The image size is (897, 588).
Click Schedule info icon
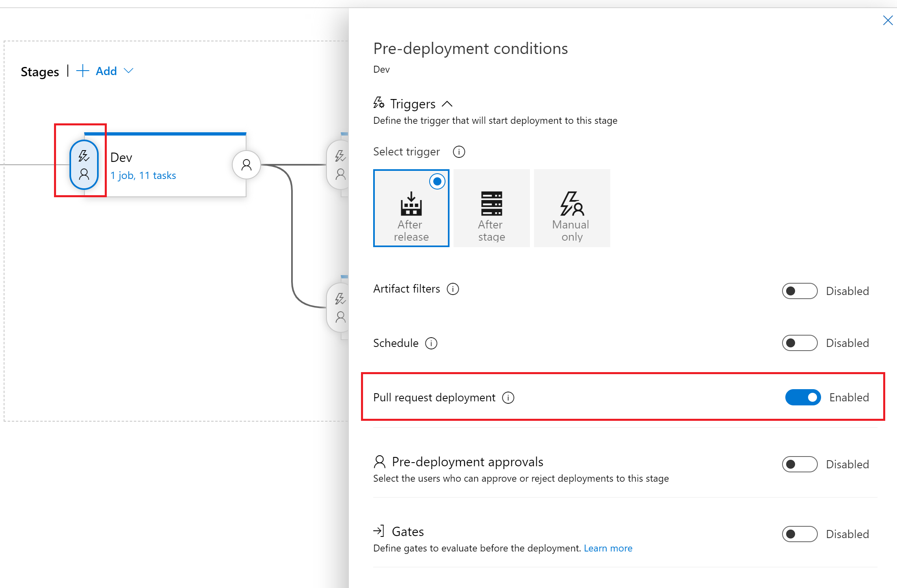coord(431,343)
